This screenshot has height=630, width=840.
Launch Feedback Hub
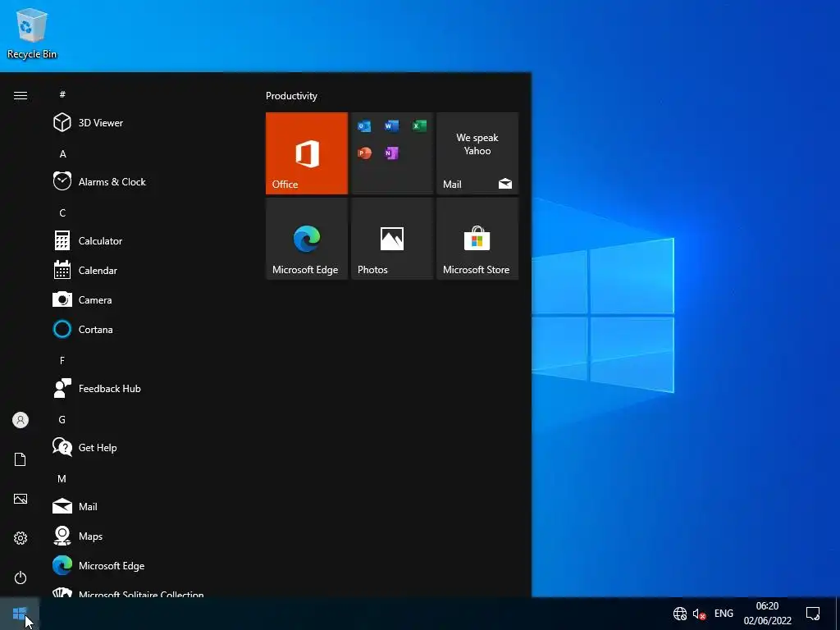150,388
